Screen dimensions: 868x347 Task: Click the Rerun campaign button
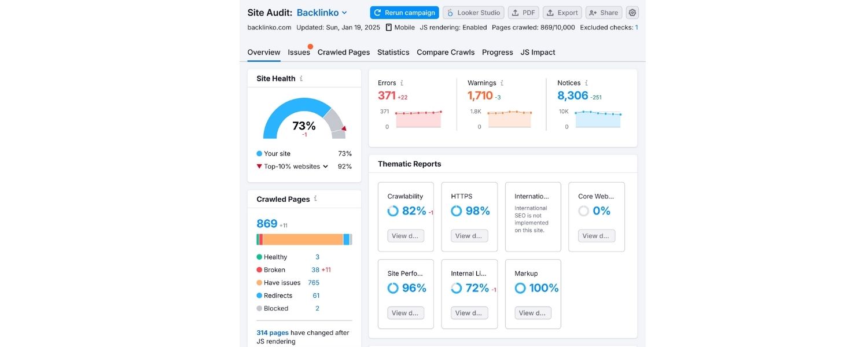(404, 12)
